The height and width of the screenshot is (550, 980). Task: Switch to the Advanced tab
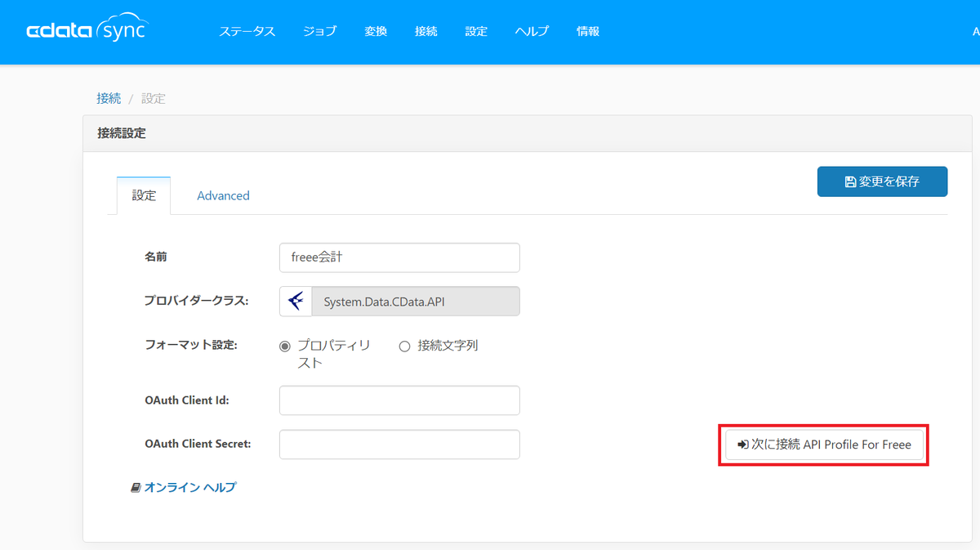(223, 195)
